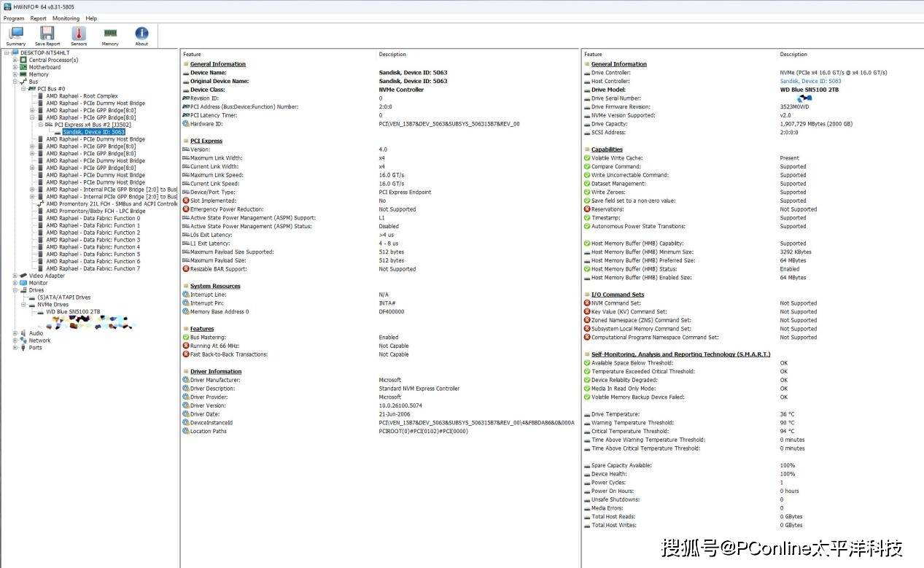The height and width of the screenshot is (568, 924).
Task: Click the Video Adapter card icon
Action: coord(23,276)
